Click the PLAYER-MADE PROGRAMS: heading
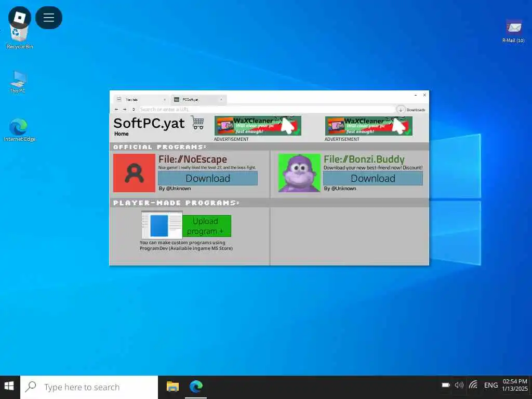Viewport: 532px width, 399px height. point(177,203)
